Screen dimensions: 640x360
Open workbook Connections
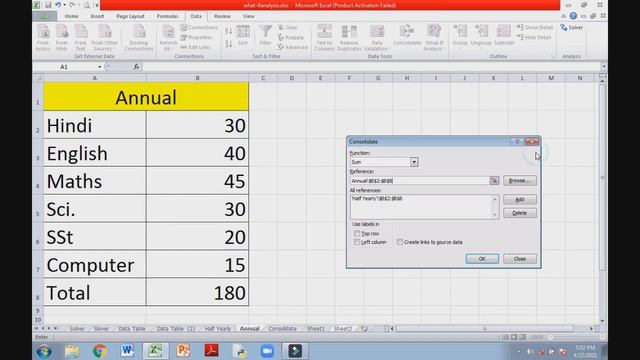(x=199, y=27)
